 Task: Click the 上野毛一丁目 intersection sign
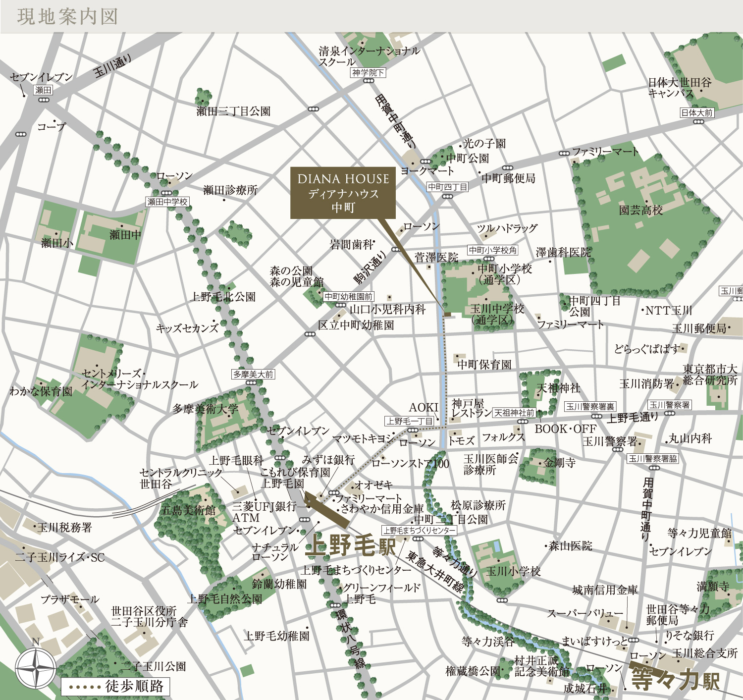(410, 421)
